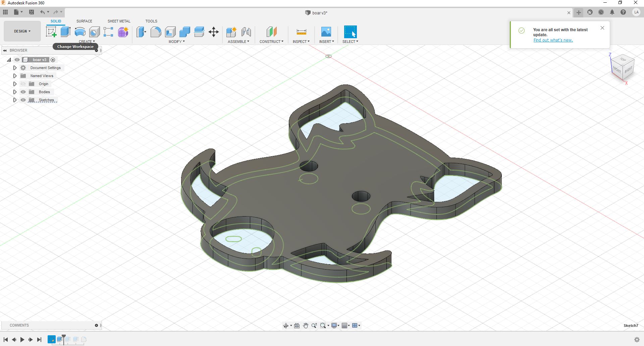Expand the Bodies folder
The height and width of the screenshot is (346, 644).
(x=15, y=92)
